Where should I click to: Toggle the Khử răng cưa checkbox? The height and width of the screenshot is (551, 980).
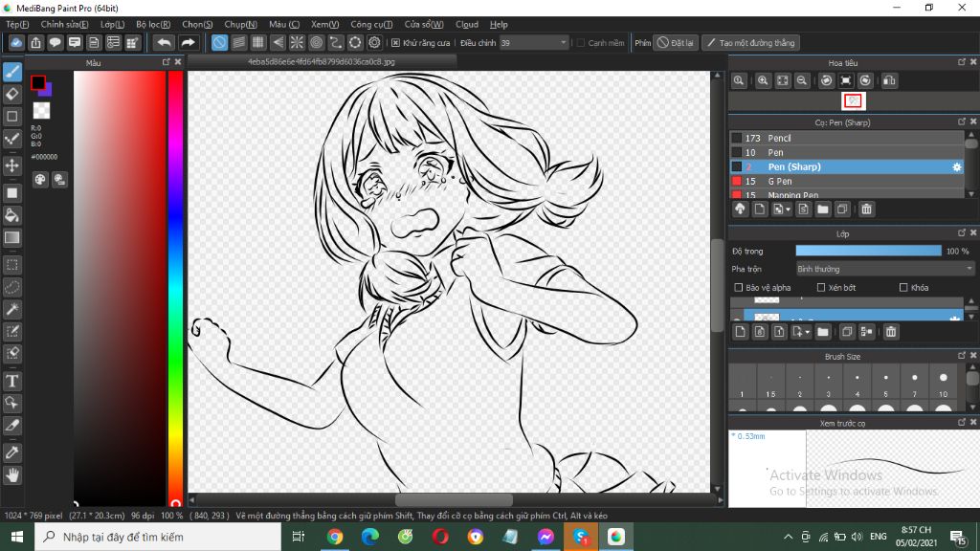coord(395,42)
